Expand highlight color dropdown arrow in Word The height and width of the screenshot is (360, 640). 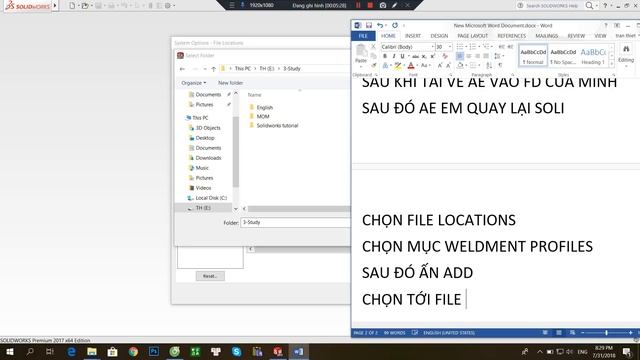[x=404, y=65]
